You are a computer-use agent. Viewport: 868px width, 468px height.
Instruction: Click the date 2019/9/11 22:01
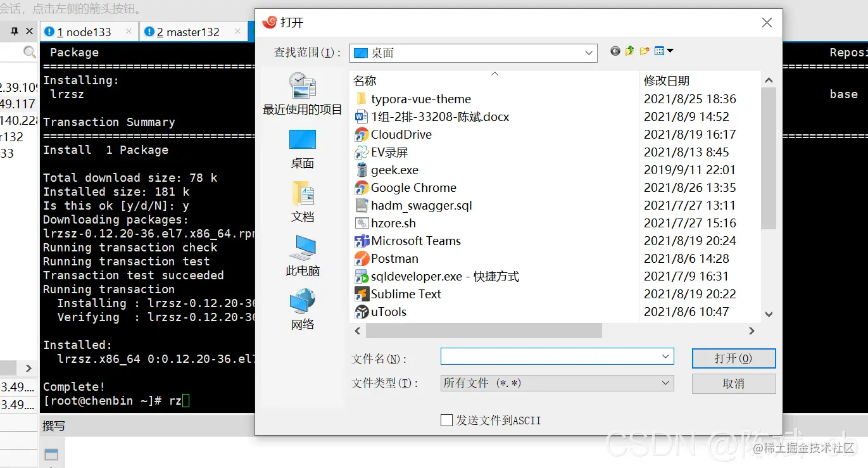(x=689, y=170)
